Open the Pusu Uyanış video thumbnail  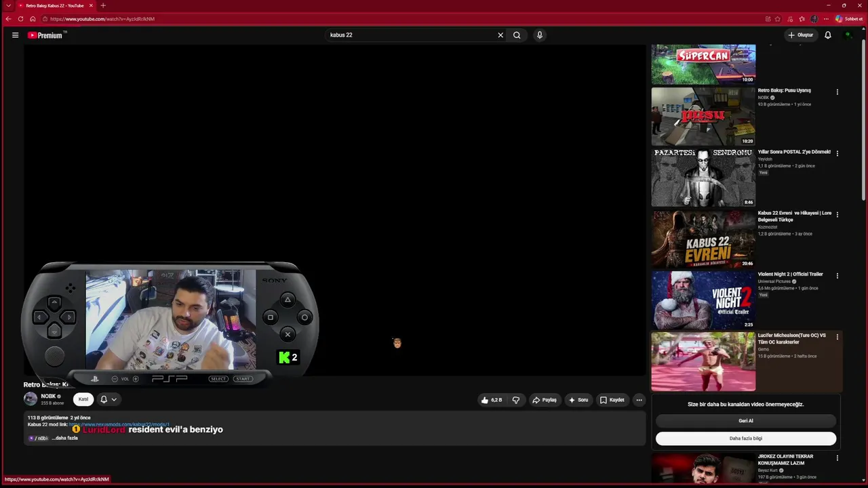[x=703, y=116]
